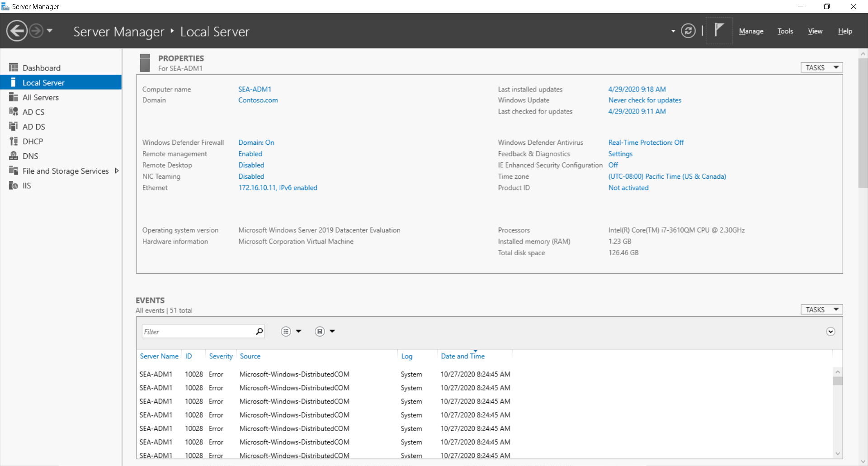Click Real-Time Protection: Off link

646,143
